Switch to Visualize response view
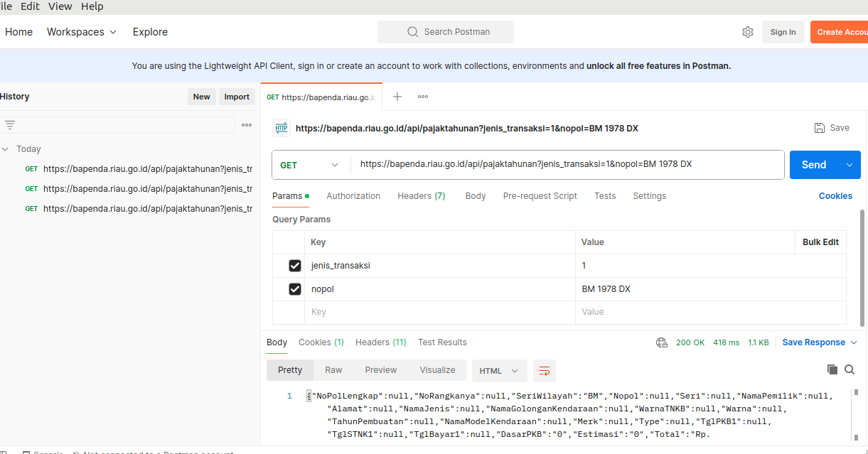This screenshot has width=868, height=454. click(x=437, y=370)
